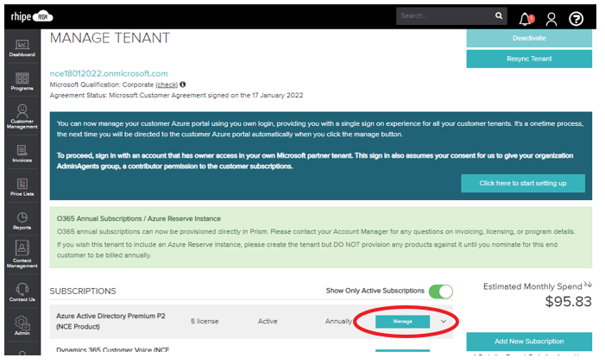This screenshot has height=364, width=605.
Task: Open Price Lists in the sidebar
Action: tap(22, 187)
